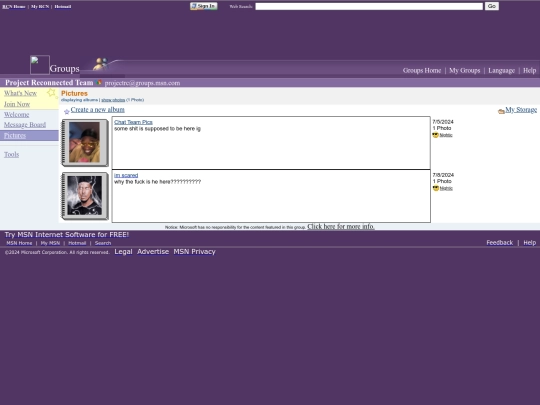
Task: Click the MSN buddies figure icon in header
Action: click(x=101, y=64)
